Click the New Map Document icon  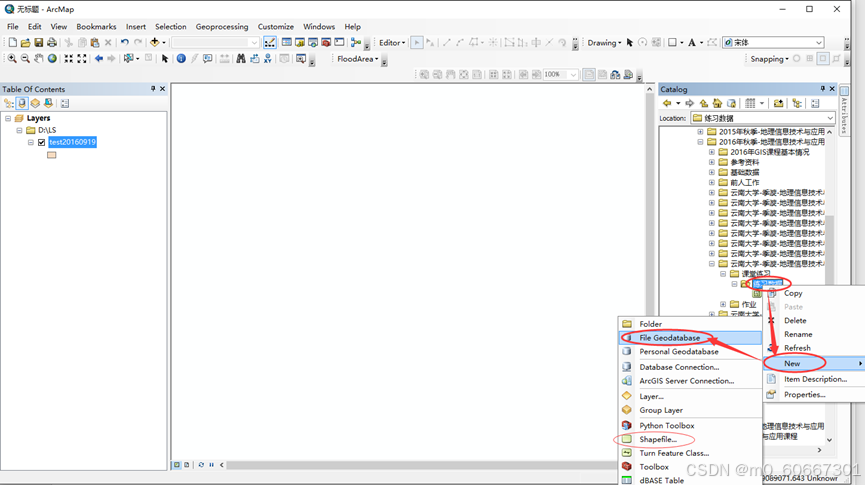click(x=12, y=42)
